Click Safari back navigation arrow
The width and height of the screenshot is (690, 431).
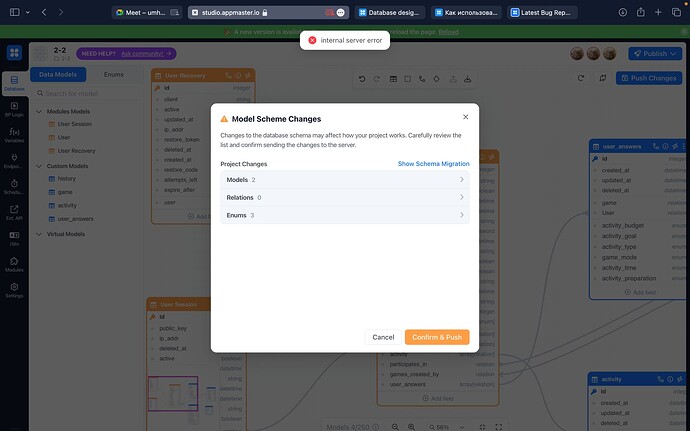(44, 12)
